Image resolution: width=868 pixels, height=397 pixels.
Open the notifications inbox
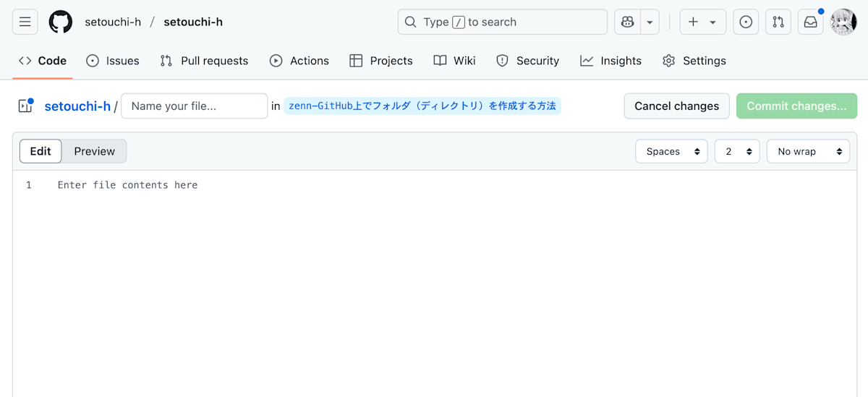[811, 22]
